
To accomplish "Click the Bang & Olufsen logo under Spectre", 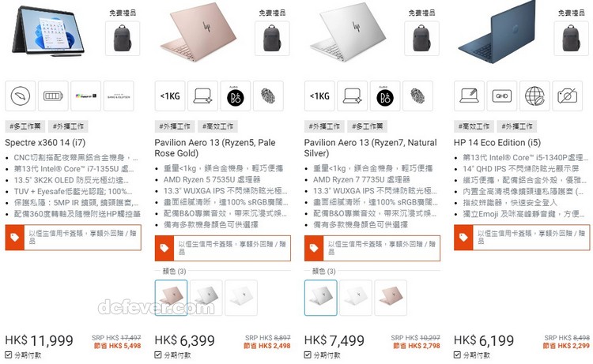I will [119, 96].
